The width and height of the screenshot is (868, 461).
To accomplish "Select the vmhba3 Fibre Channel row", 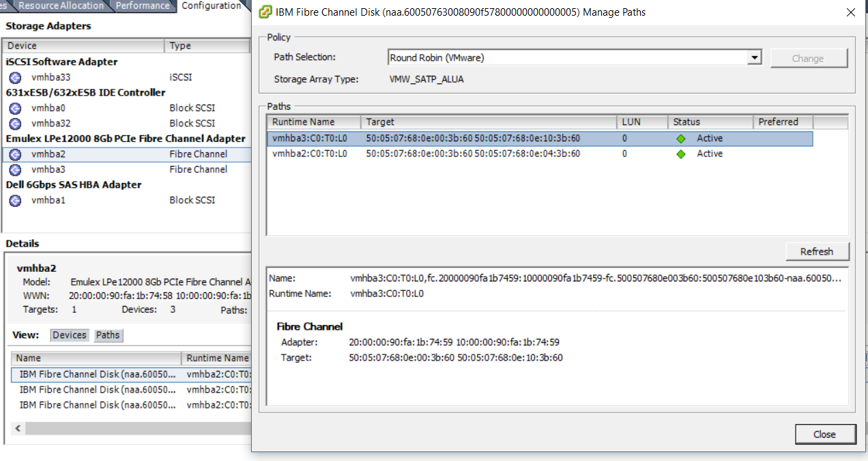I will pos(127,169).
